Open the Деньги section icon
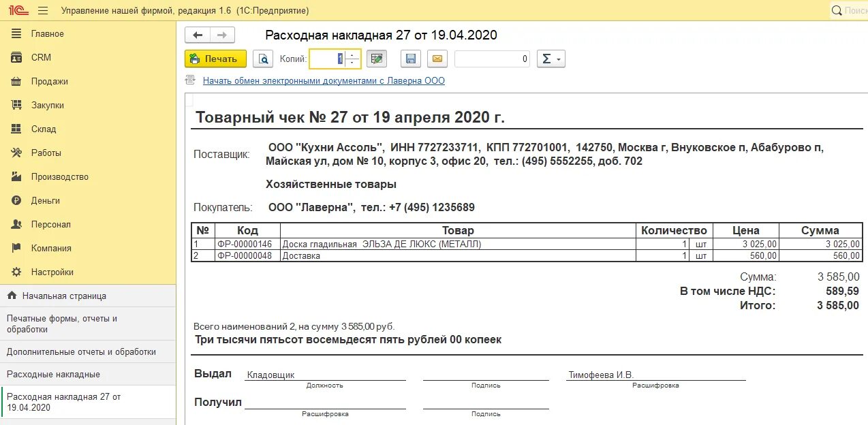This screenshot has height=425, width=868. pos(16,200)
